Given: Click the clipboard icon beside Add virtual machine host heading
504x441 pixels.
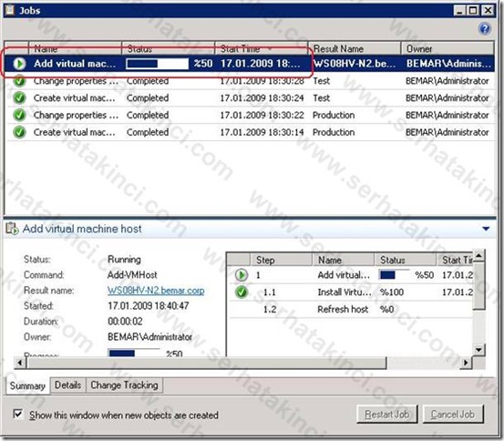Looking at the screenshot, I should tap(12, 229).
